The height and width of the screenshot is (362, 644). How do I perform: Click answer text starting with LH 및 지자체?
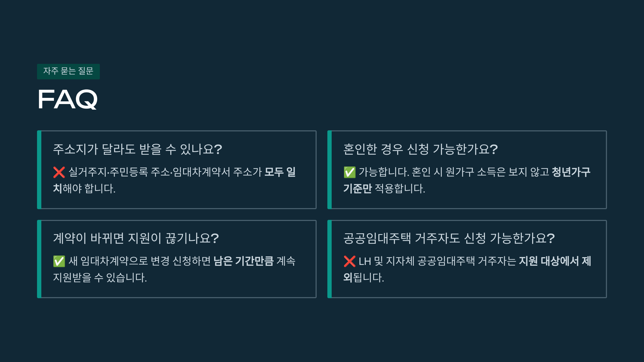[437, 261]
